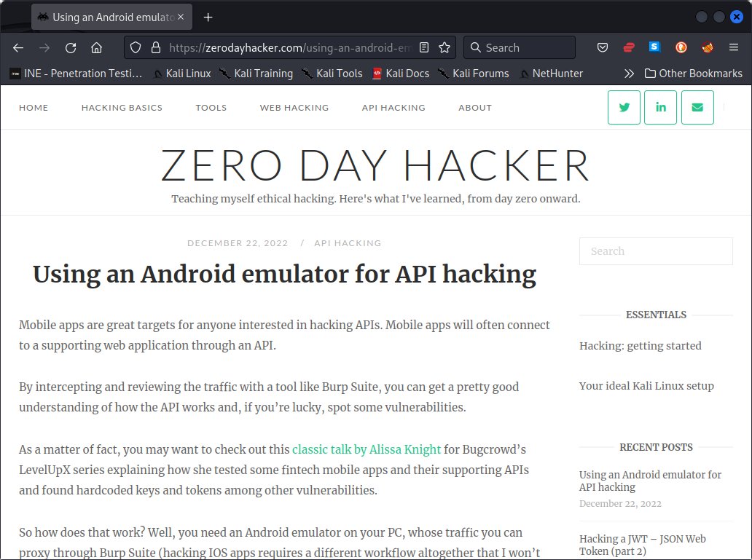Click the ZERO DAY HACKER site title
The height and width of the screenshot is (560, 752).
pos(375,165)
